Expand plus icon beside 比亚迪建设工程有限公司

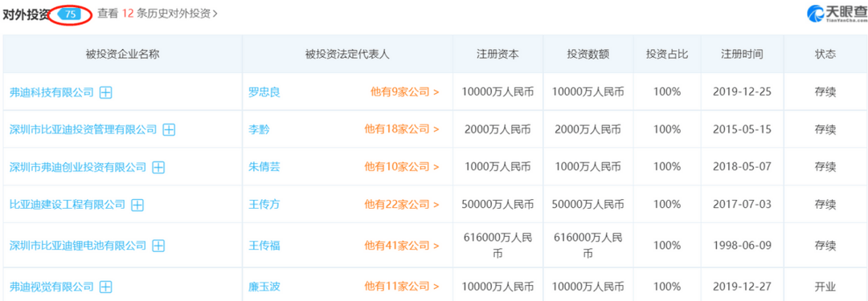click(137, 205)
